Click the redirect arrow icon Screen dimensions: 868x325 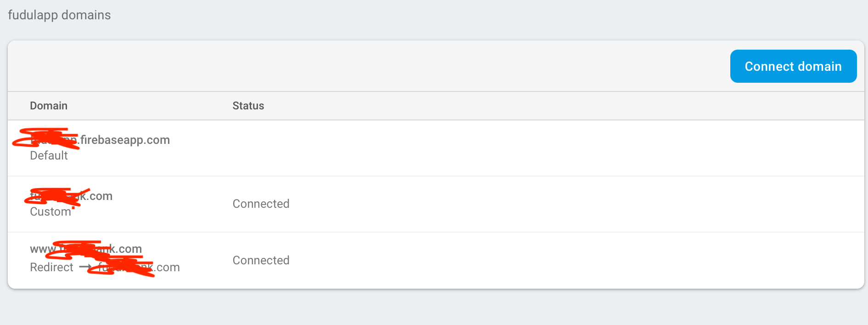[85, 267]
